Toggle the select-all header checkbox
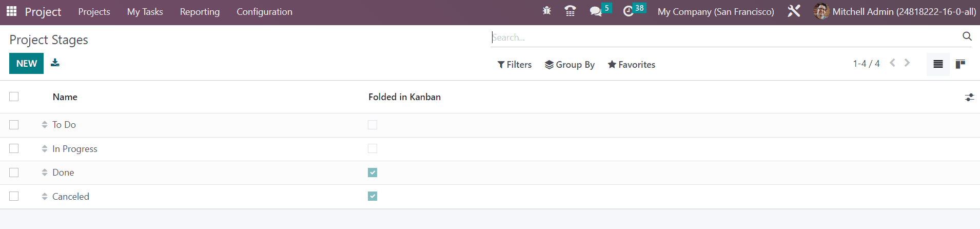Screen dimensions: 980x229 click(14, 97)
